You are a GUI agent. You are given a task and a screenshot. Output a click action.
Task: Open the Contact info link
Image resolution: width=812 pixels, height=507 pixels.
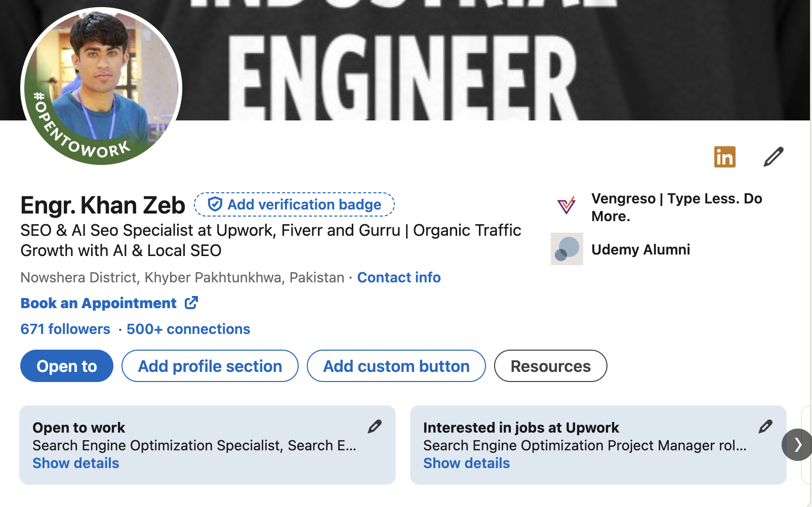[399, 277]
